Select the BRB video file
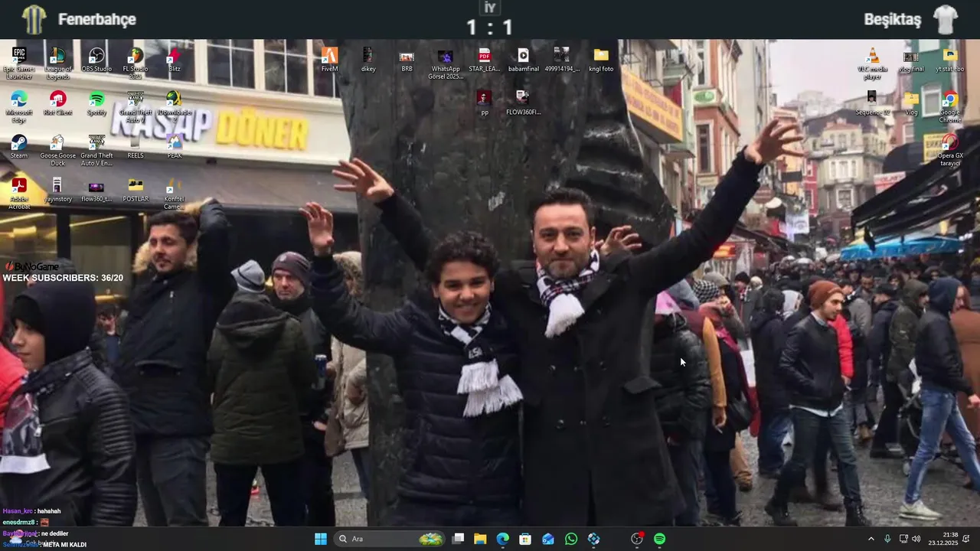Screen dimensions: 980x551 click(407, 60)
